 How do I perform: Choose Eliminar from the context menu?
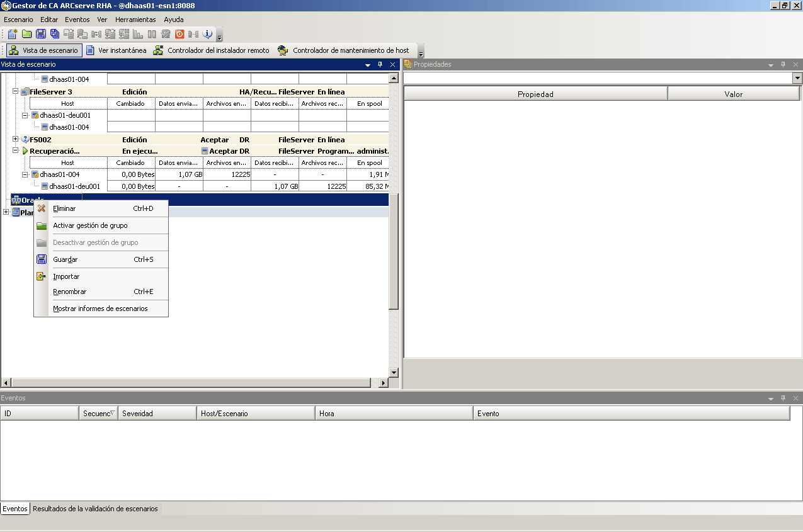tap(64, 208)
